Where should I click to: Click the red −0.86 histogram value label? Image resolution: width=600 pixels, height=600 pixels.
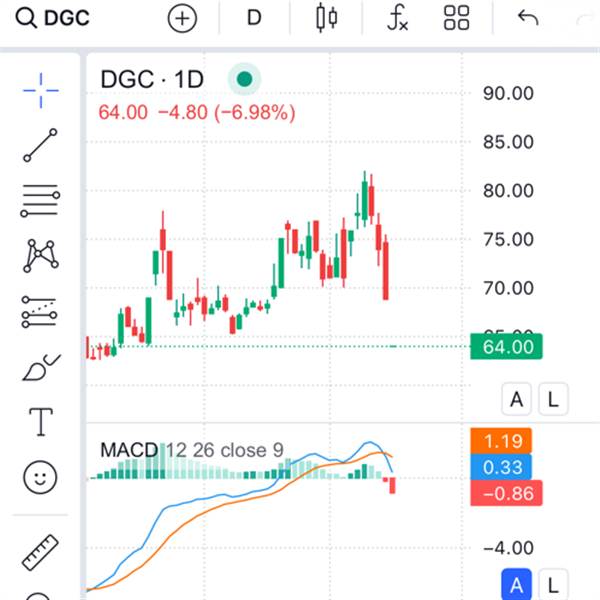506,493
